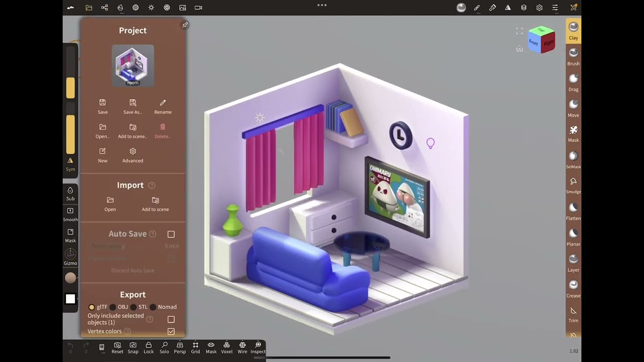Screen dimensions: 644x362
Task: Select the Planar tool
Action: (574, 236)
